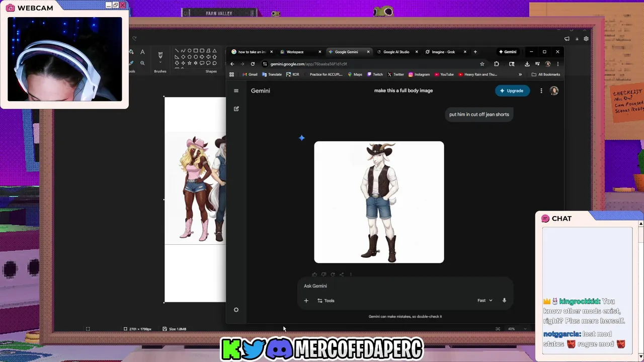Image resolution: width=644 pixels, height=362 pixels.
Task: Choose the Curve shape in Paint
Action: (183, 51)
